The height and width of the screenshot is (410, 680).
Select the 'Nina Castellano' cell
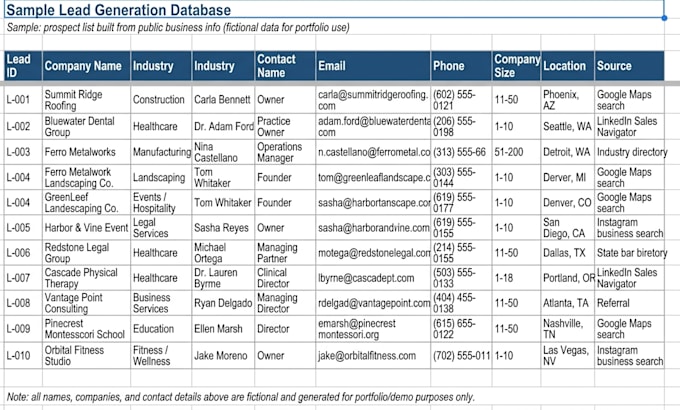coord(223,152)
